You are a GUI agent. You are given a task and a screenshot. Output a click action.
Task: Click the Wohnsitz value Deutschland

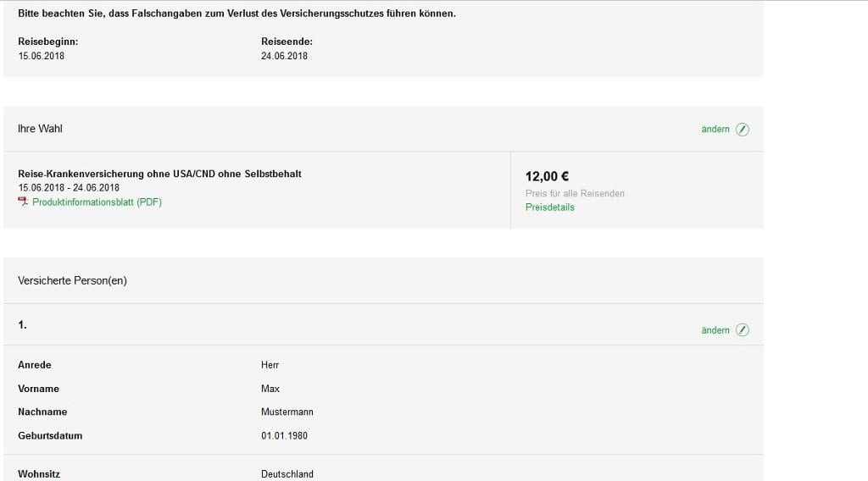(287, 474)
